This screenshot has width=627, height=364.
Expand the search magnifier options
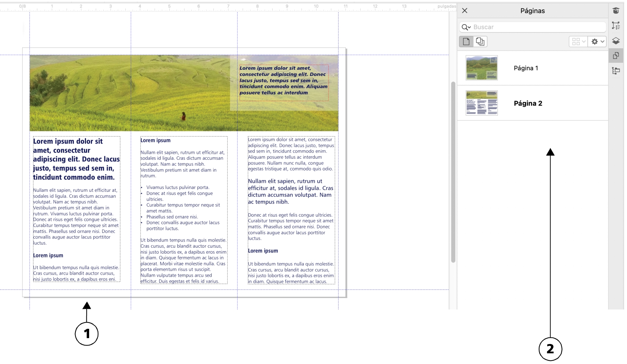click(x=466, y=27)
